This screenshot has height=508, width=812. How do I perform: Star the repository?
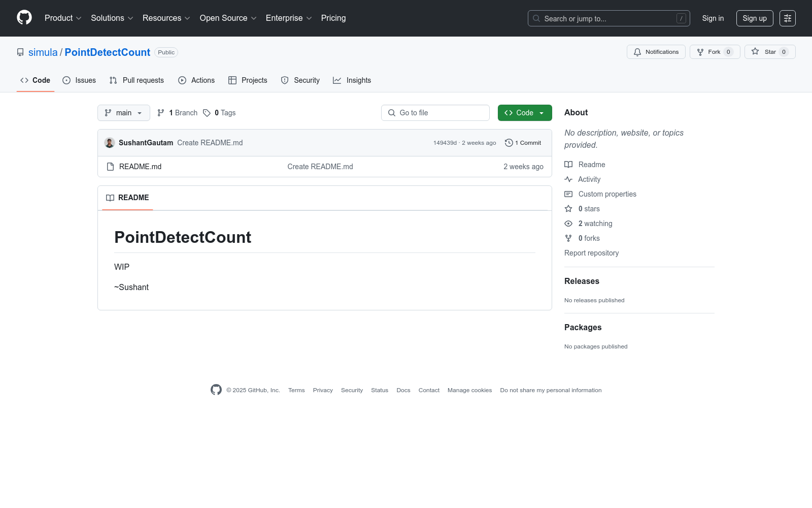coord(770,52)
